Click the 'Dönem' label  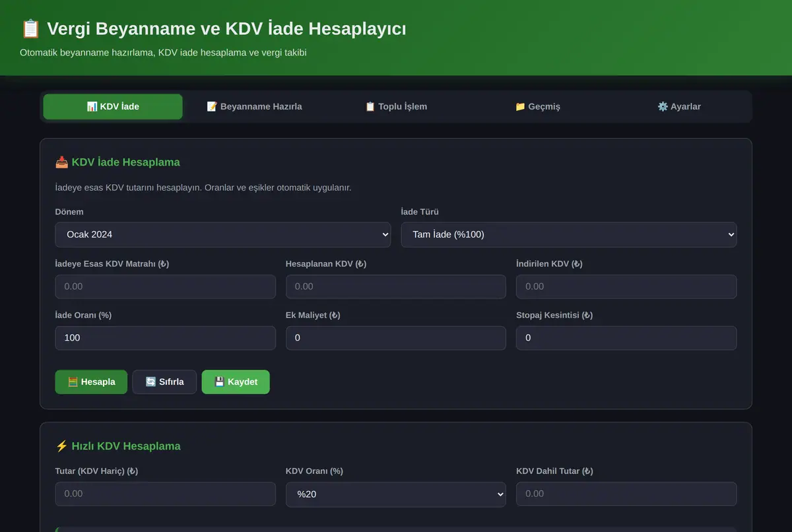pos(69,212)
